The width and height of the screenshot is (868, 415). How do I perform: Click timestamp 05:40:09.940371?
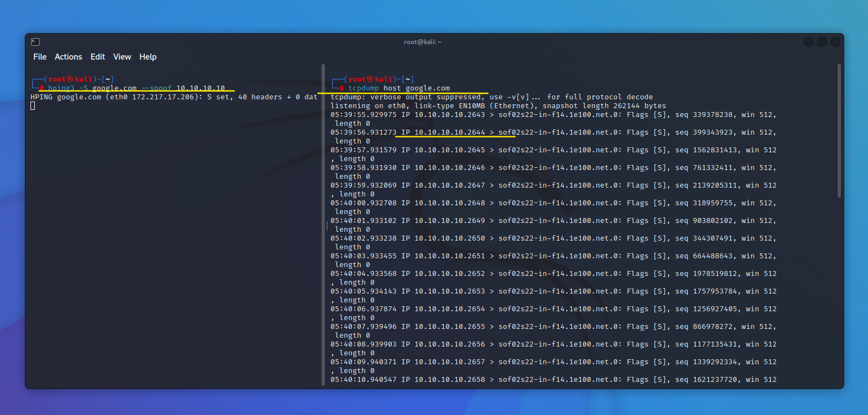click(x=364, y=362)
